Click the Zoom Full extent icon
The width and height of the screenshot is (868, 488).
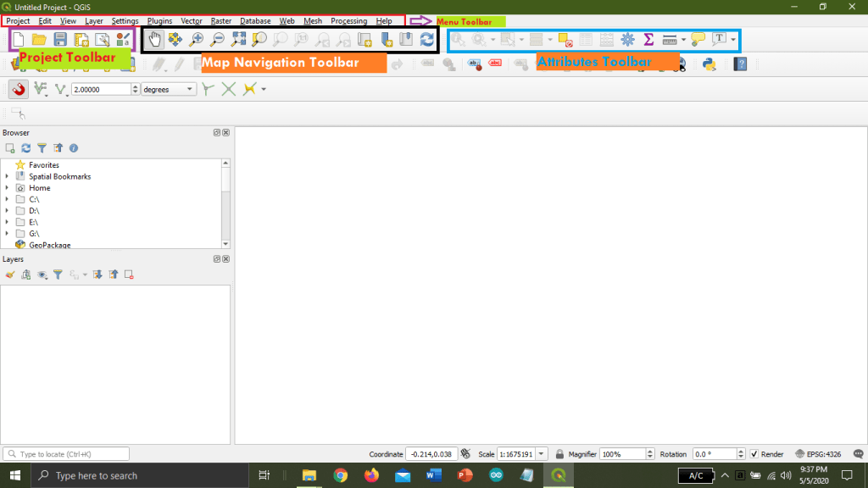click(238, 39)
